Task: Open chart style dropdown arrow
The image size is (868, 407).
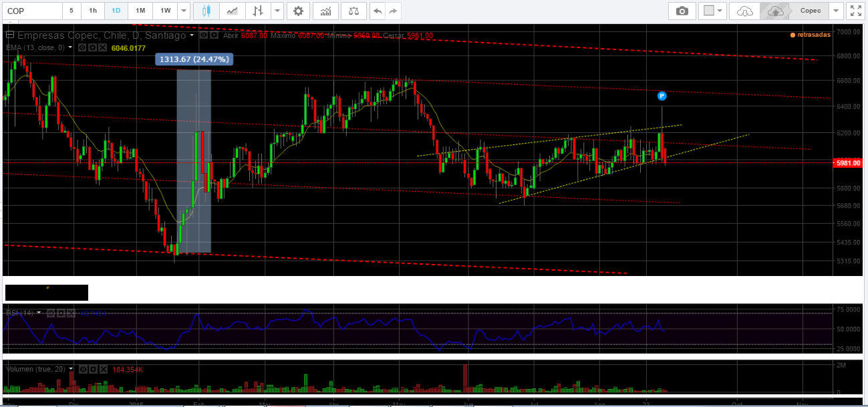Action: point(277,11)
